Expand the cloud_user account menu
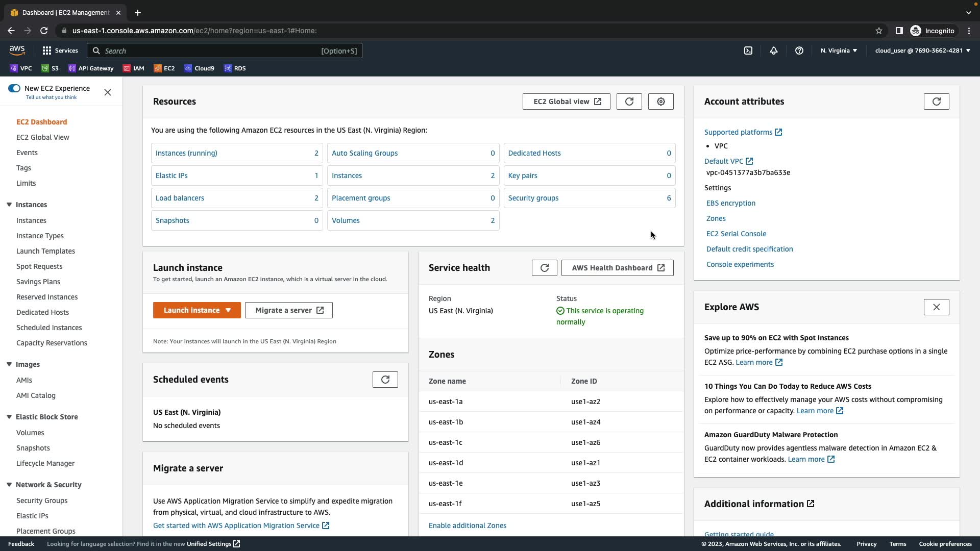980x551 pixels. pos(922,51)
